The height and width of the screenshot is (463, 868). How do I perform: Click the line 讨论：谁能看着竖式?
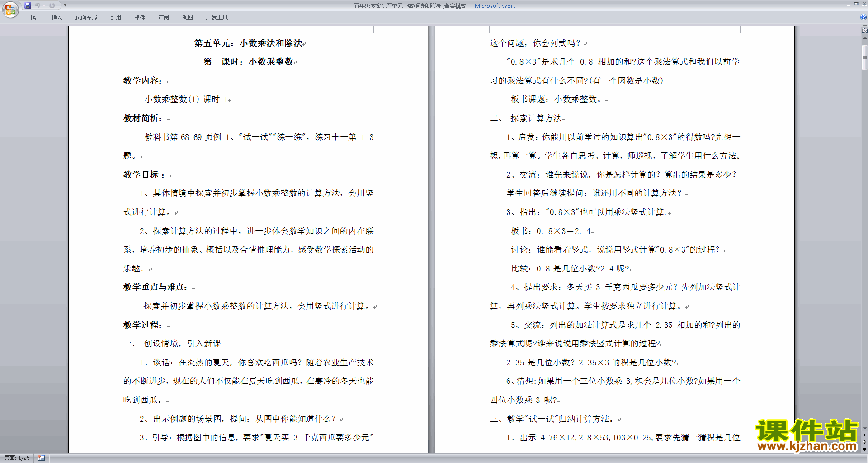(x=615, y=250)
